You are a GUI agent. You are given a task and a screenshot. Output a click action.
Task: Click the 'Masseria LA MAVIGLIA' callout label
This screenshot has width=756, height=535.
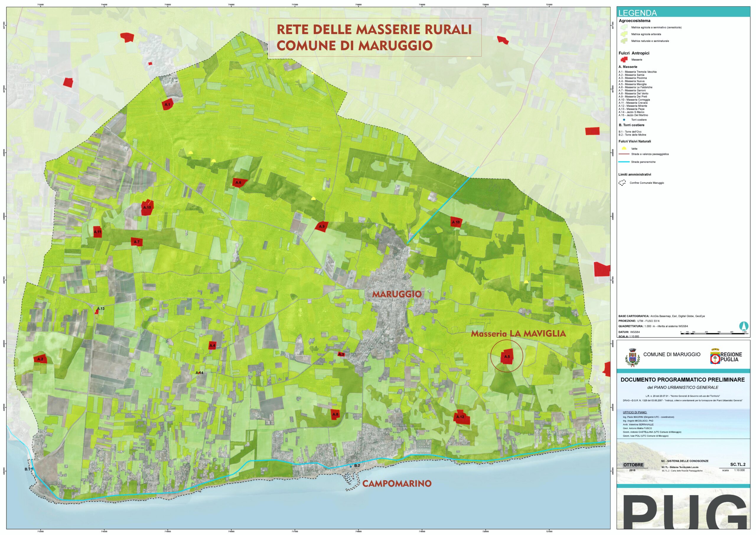point(518,334)
